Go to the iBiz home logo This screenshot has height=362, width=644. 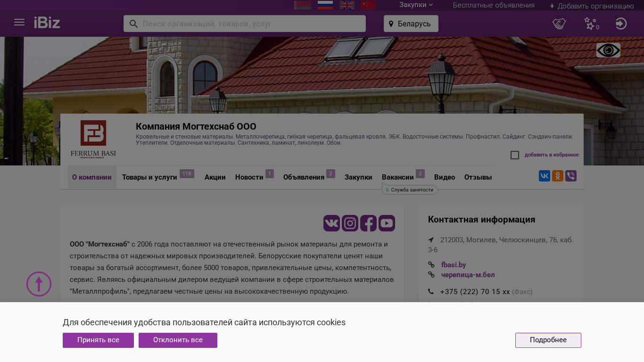(x=47, y=23)
